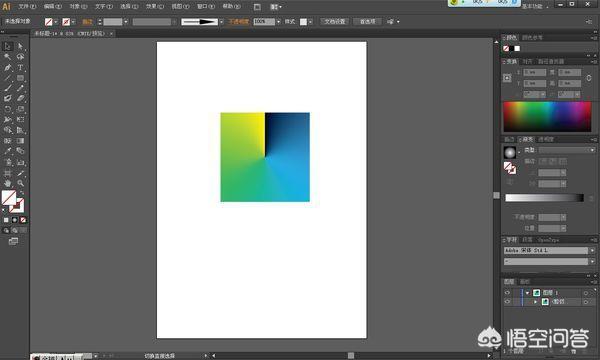
Task: Select the Hand tool
Action: (x=7, y=183)
